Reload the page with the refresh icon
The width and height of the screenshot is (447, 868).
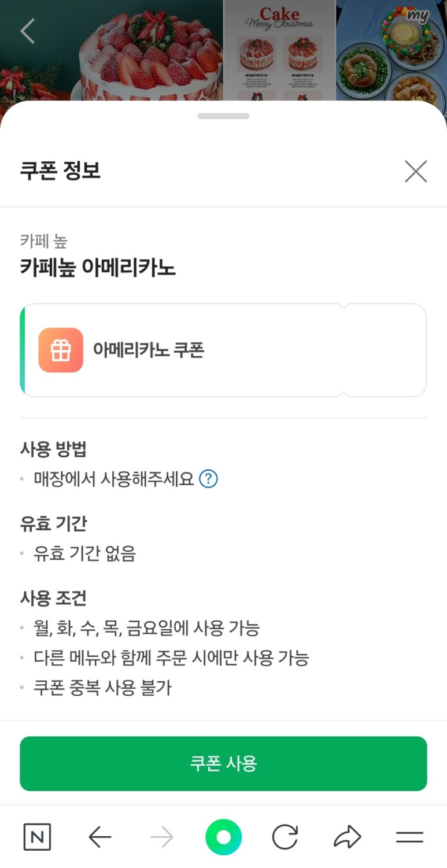click(x=285, y=837)
